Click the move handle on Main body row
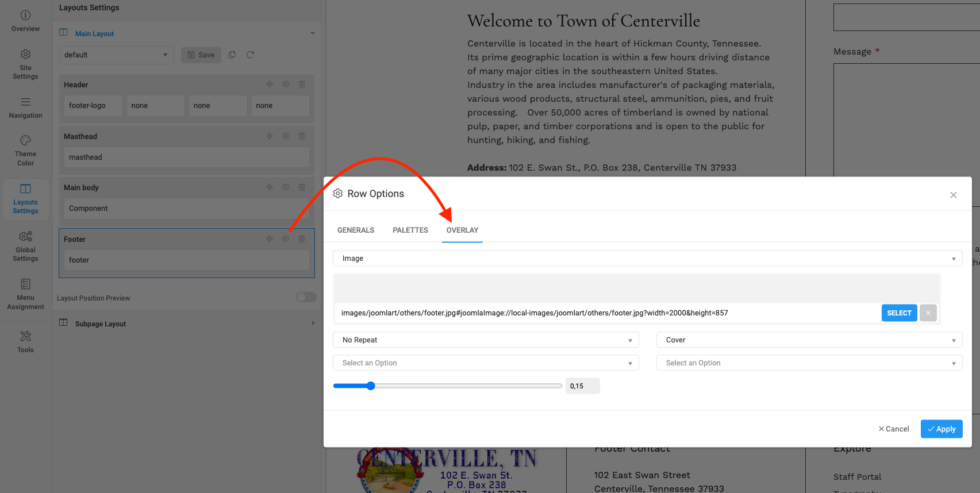Image resolution: width=980 pixels, height=493 pixels. pyautogui.click(x=270, y=187)
